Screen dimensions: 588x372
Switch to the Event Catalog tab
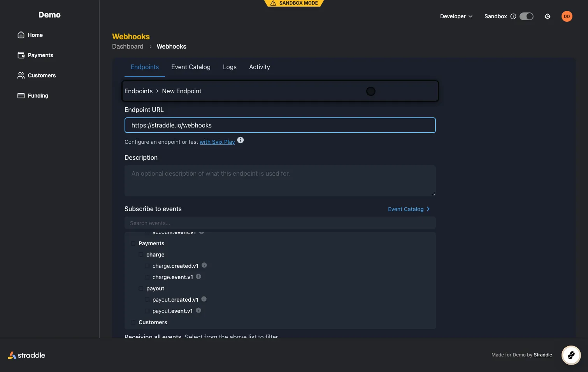tap(191, 67)
